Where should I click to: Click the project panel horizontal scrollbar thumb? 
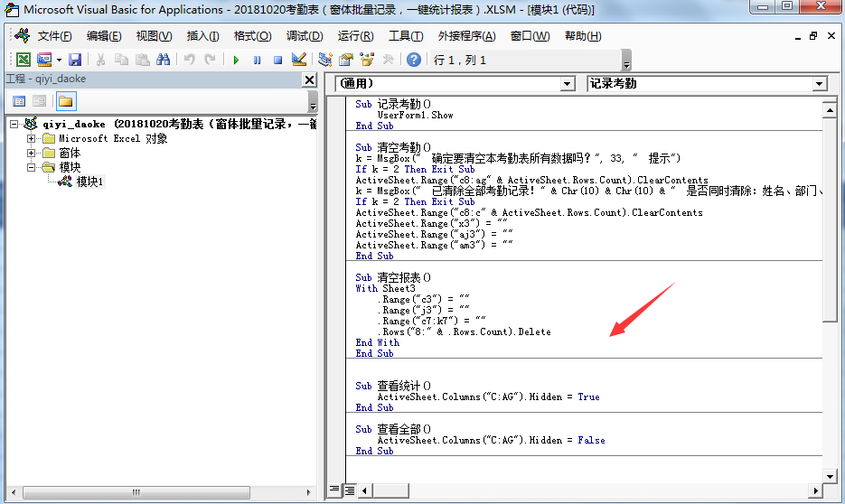click(136, 492)
